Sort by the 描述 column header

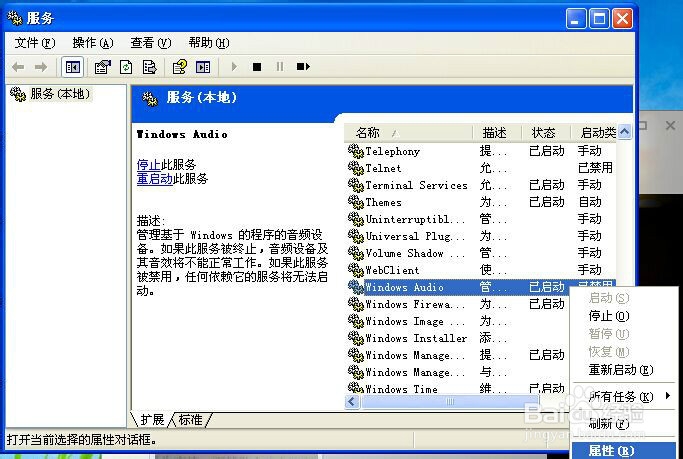pos(497,132)
